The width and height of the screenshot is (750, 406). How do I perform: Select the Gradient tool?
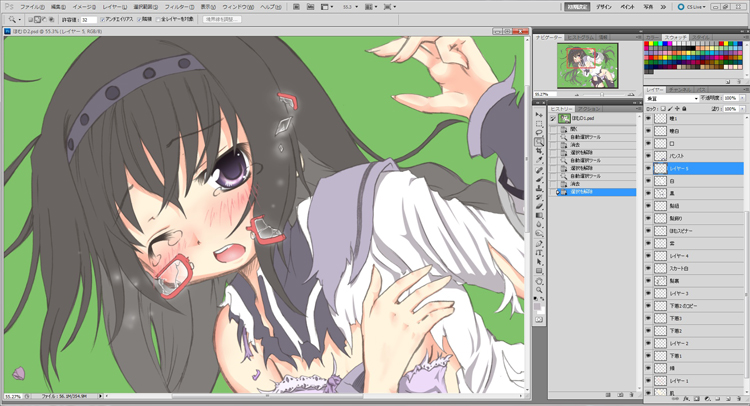[539, 215]
